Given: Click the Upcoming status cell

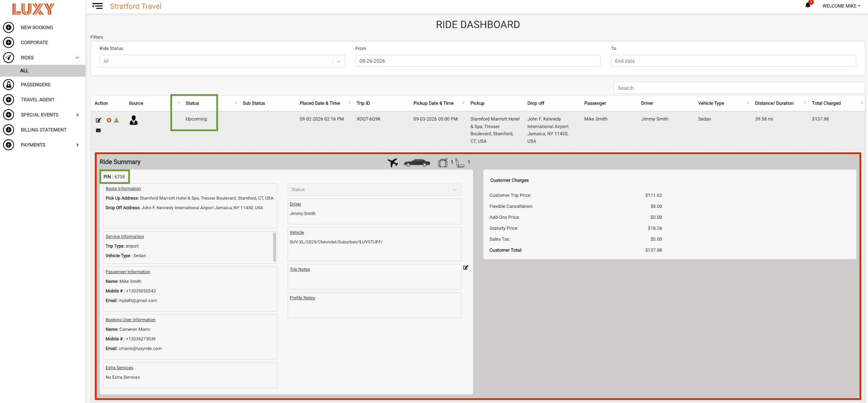Looking at the screenshot, I should (196, 119).
